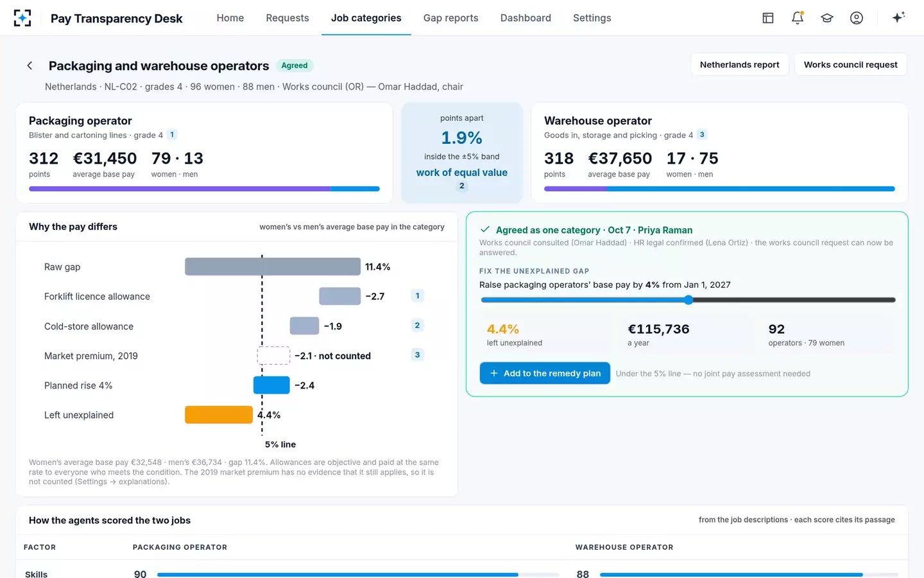Click the green checkmark by Agreed as one category
Viewport: 924px width, 578px height.
pyautogui.click(x=485, y=229)
